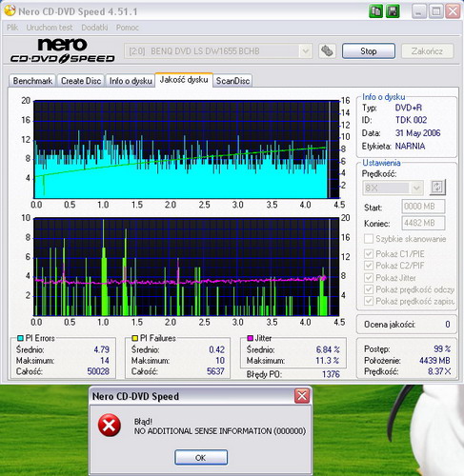Click Jitter maximum 11.3 %
464x476 pixels.
pos(328,361)
